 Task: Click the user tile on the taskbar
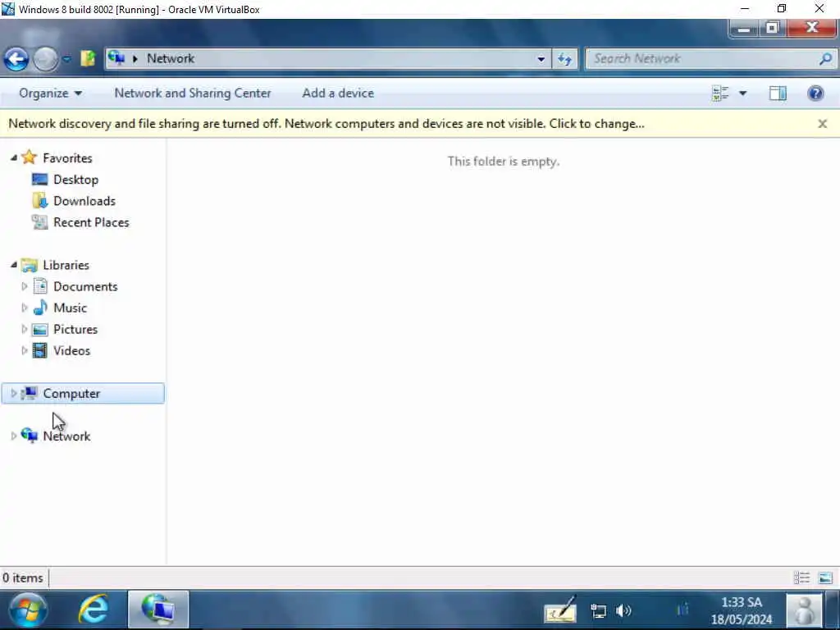(x=804, y=610)
